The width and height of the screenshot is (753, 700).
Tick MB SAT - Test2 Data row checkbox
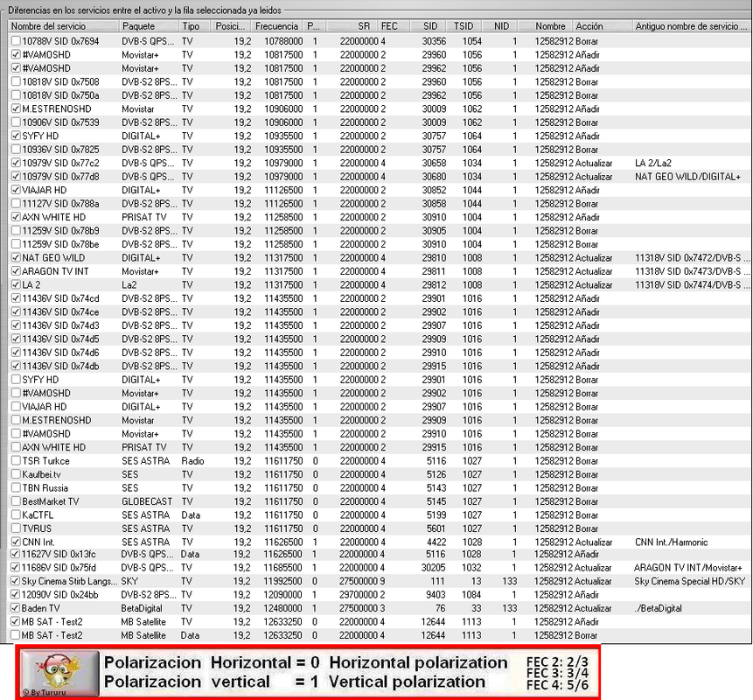coord(16,635)
